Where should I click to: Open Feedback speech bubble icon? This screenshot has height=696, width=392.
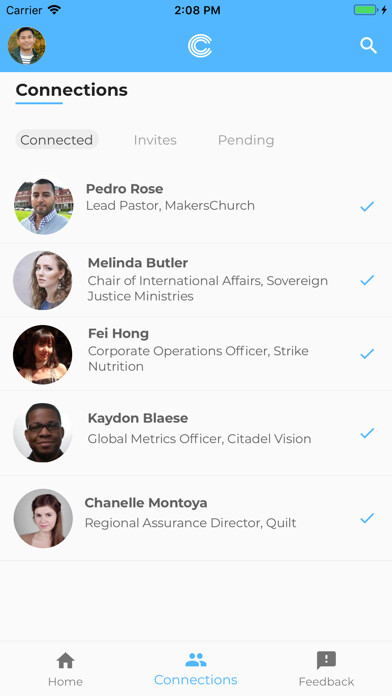tap(326, 660)
